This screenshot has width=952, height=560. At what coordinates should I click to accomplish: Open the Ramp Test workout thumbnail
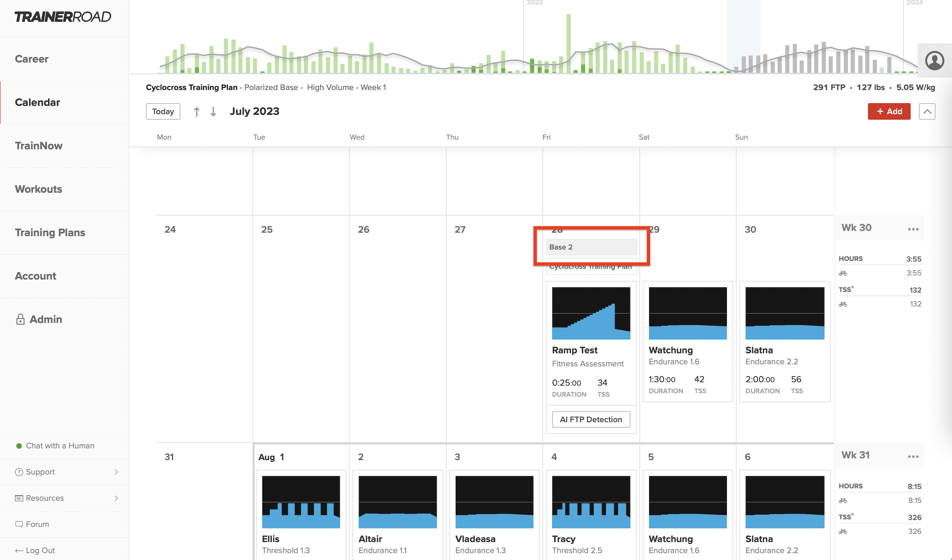(x=591, y=313)
